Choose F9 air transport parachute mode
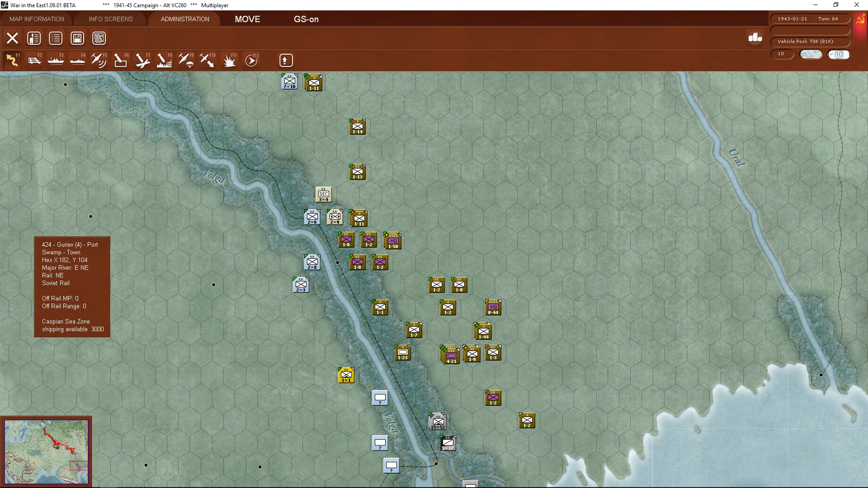The width and height of the screenshot is (868, 488). [x=186, y=60]
